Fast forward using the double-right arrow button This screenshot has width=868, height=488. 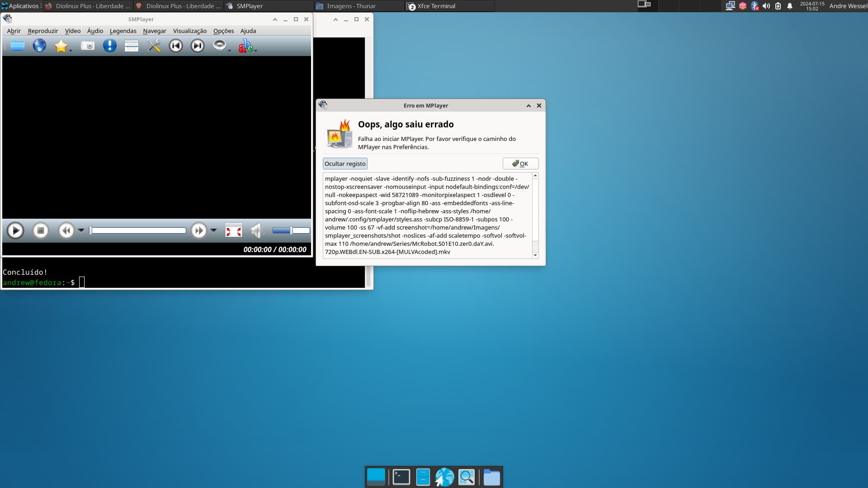[198, 230]
